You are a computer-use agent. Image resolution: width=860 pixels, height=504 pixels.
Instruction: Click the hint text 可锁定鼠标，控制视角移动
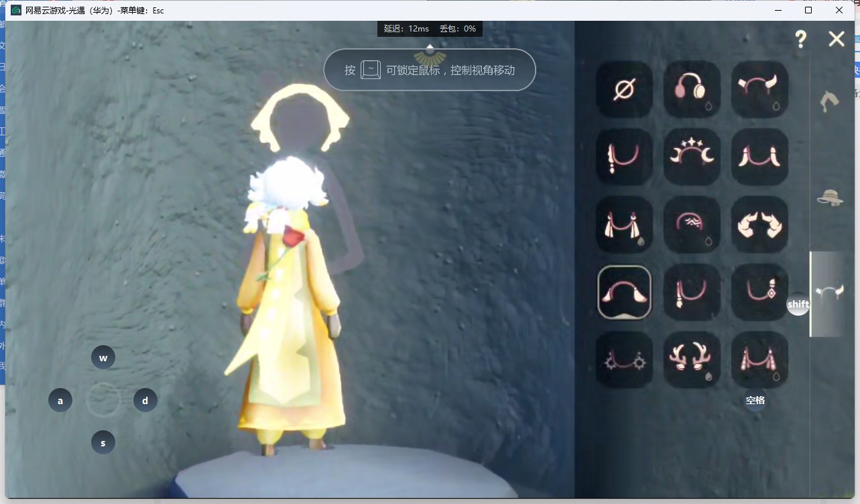tap(450, 70)
